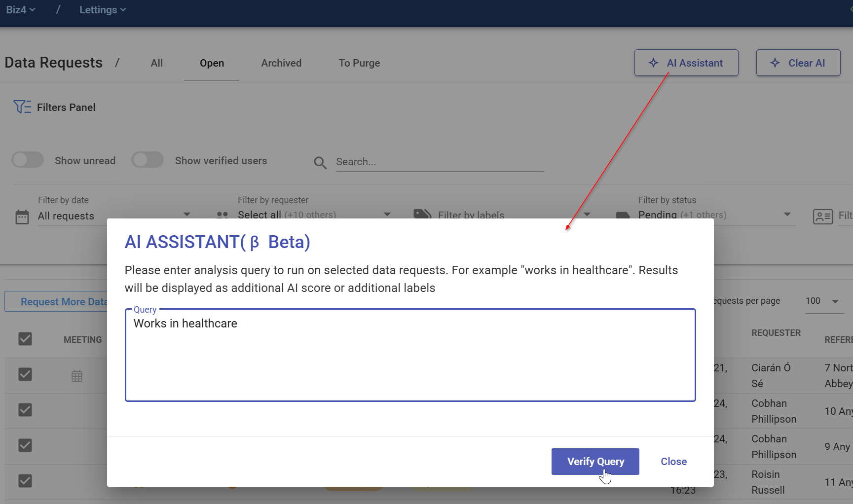This screenshot has height=504, width=853.
Task: Expand the Biz4 dropdown in header
Action: coord(20,10)
